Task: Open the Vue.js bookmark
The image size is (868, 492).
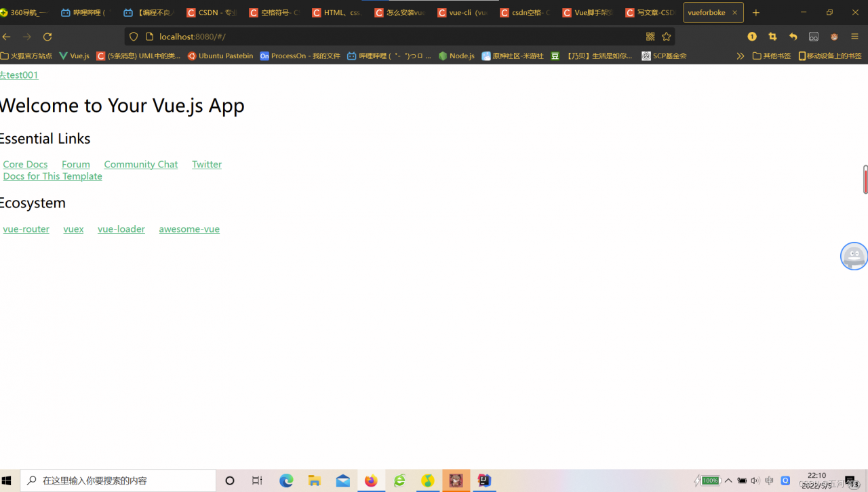Action: pyautogui.click(x=75, y=56)
